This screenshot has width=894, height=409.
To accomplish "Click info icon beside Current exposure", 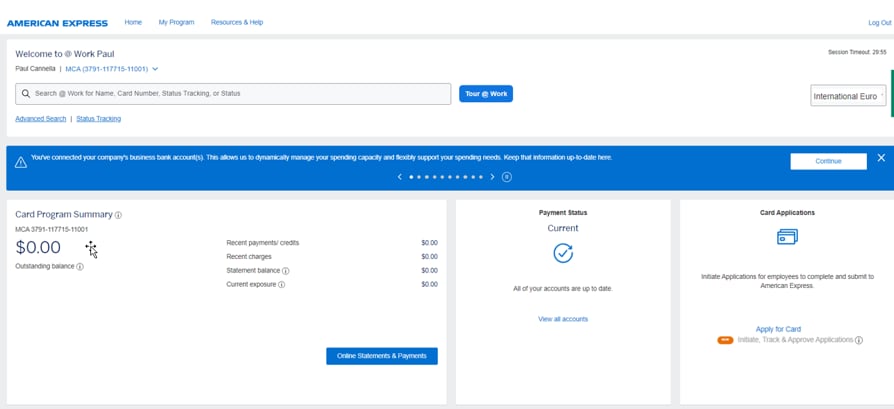I will [x=282, y=285].
